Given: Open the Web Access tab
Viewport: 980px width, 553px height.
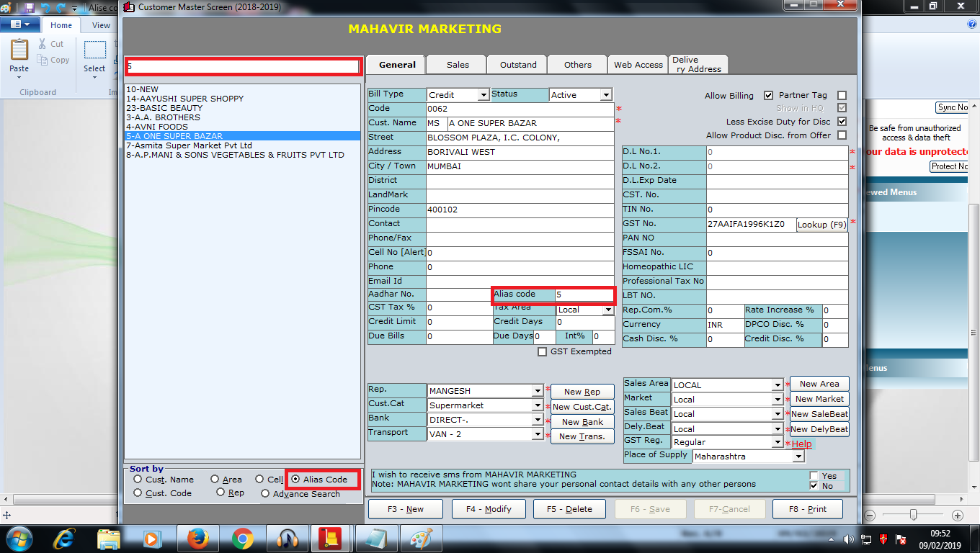Looking at the screenshot, I should click(638, 65).
